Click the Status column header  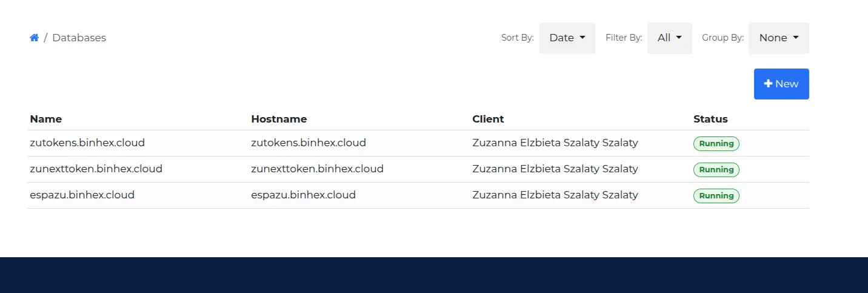(710, 119)
